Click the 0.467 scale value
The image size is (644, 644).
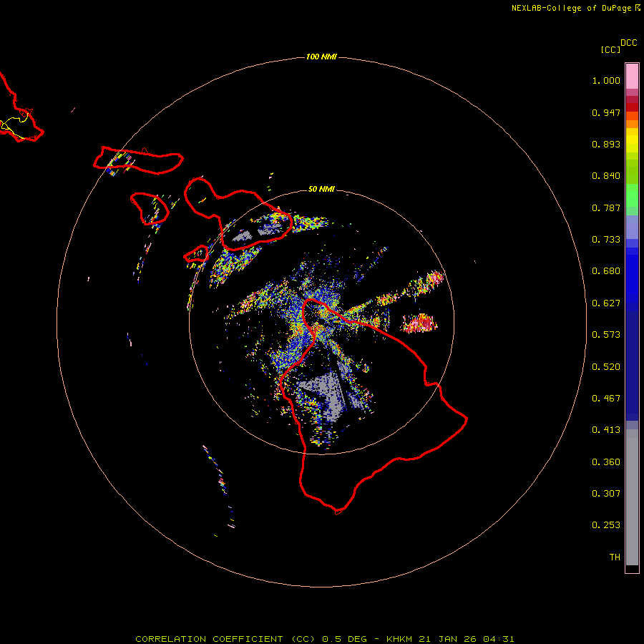[x=606, y=399]
